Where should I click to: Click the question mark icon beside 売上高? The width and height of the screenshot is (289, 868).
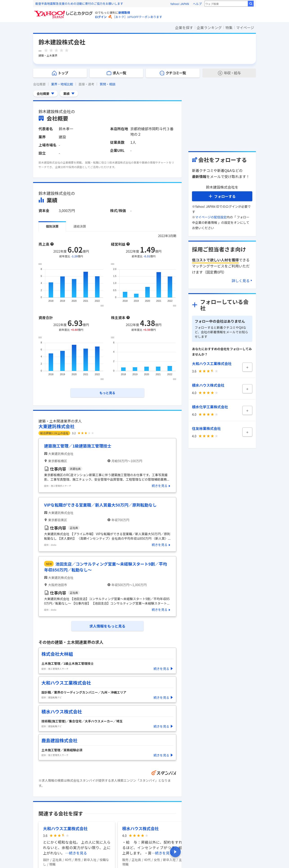point(52,244)
